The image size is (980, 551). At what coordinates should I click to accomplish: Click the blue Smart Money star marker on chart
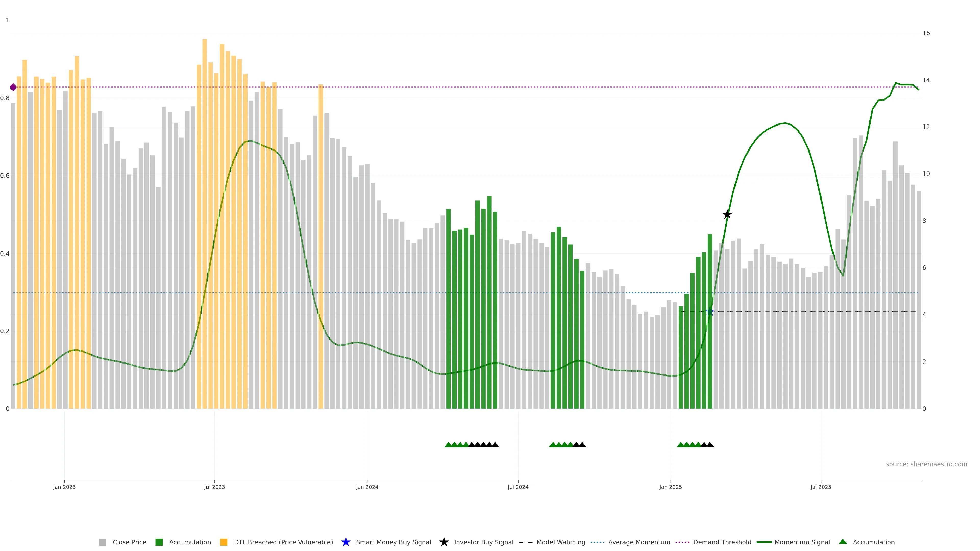click(709, 312)
